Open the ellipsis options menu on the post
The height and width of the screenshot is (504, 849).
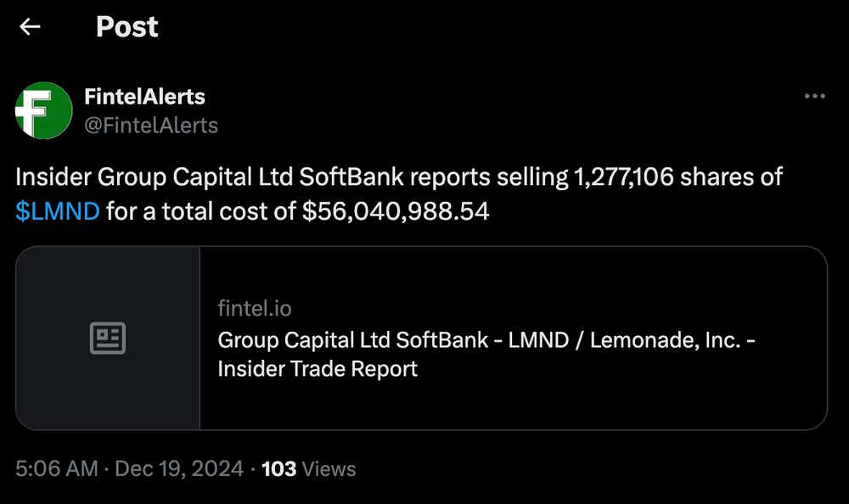tap(815, 96)
